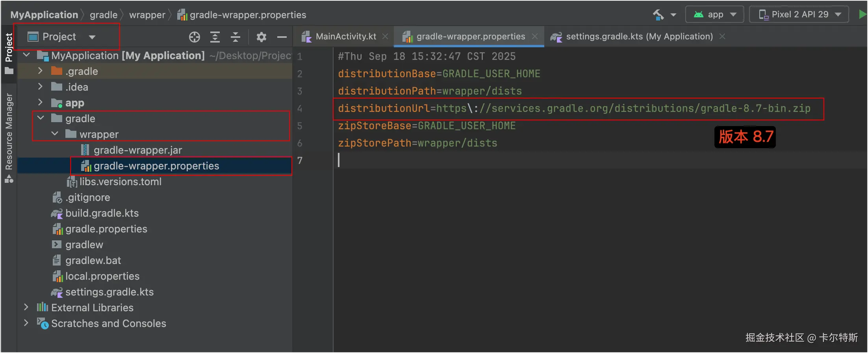Select the wrapper folder name in tree
868x353 pixels.
pyautogui.click(x=99, y=134)
